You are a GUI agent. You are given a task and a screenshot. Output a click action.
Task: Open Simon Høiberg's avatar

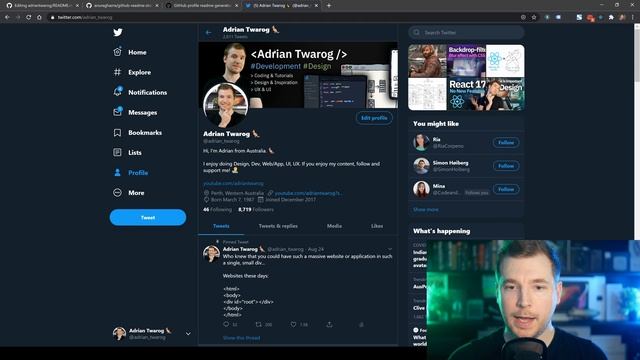coord(421,166)
